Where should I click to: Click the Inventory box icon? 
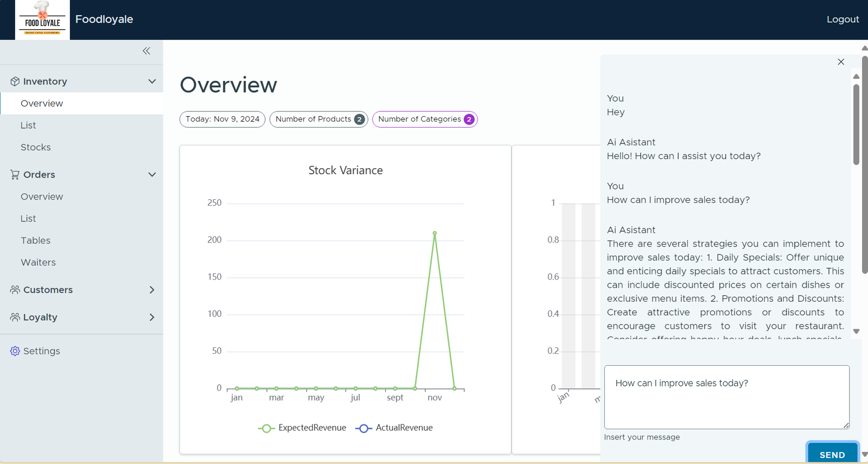(15, 81)
